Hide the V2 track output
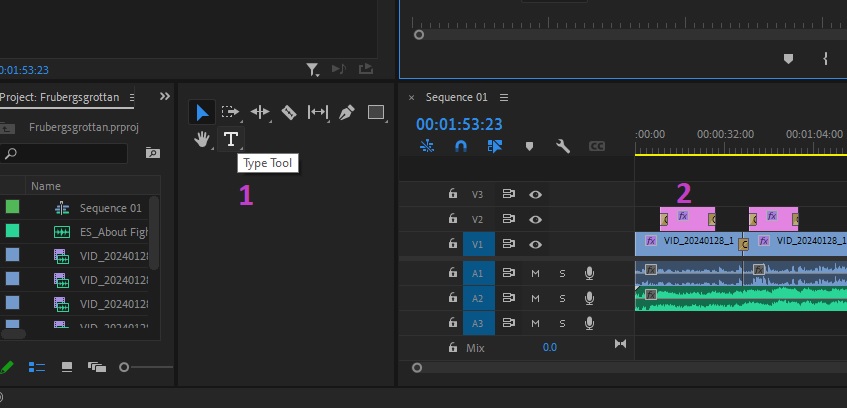Viewport: 847px width, 408px height. point(535,219)
